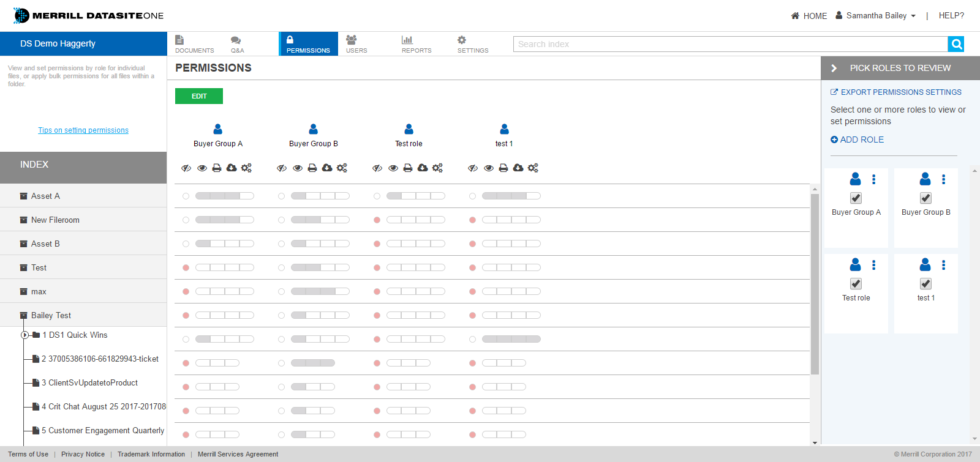Click the download cloud icon under Buyer Group B
The image size is (980, 462).
pos(327,168)
